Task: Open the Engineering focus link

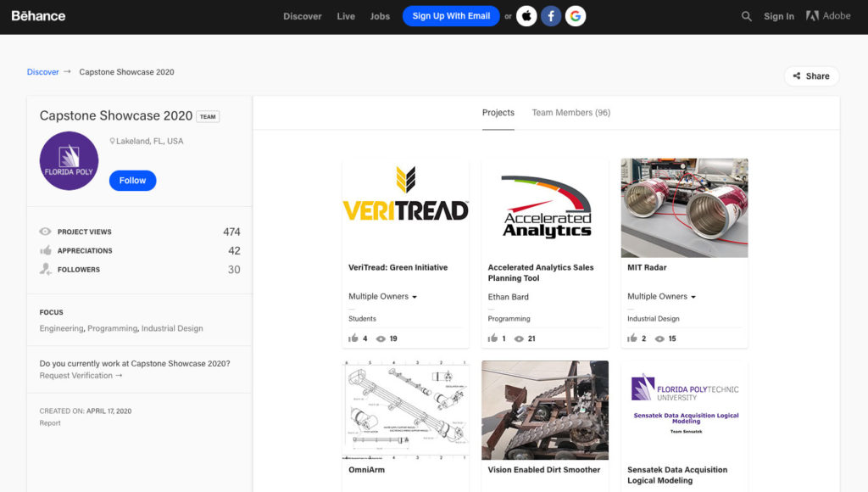Action: (x=61, y=328)
